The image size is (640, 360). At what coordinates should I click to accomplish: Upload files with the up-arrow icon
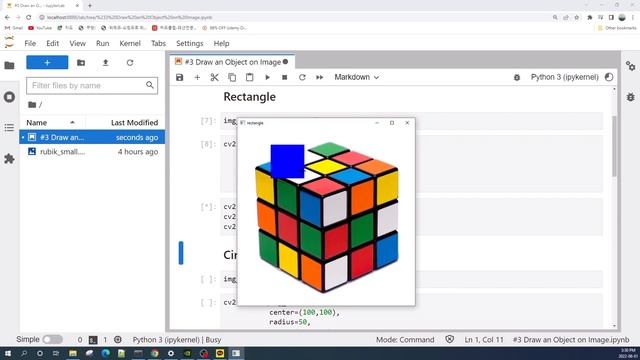105,62
